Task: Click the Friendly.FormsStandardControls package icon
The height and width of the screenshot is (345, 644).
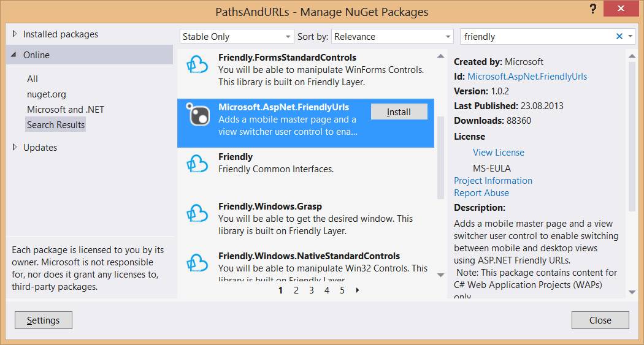Action: (x=197, y=65)
